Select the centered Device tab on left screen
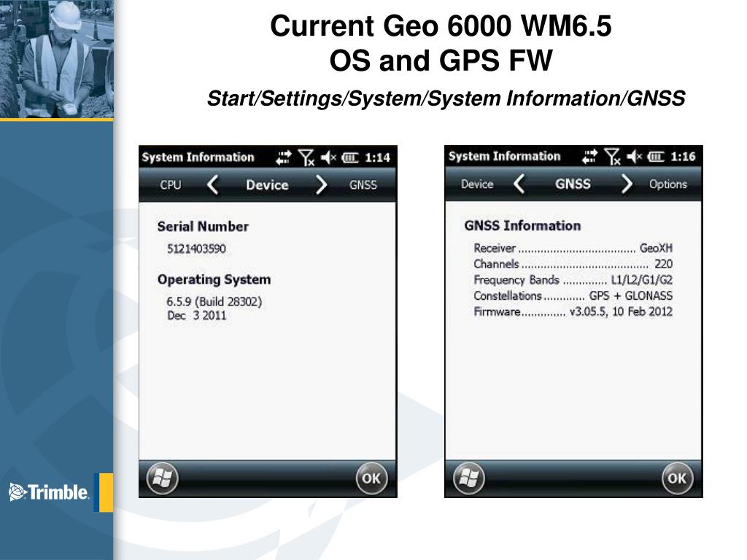Image resolution: width=747 pixels, height=560 pixels. [267, 184]
